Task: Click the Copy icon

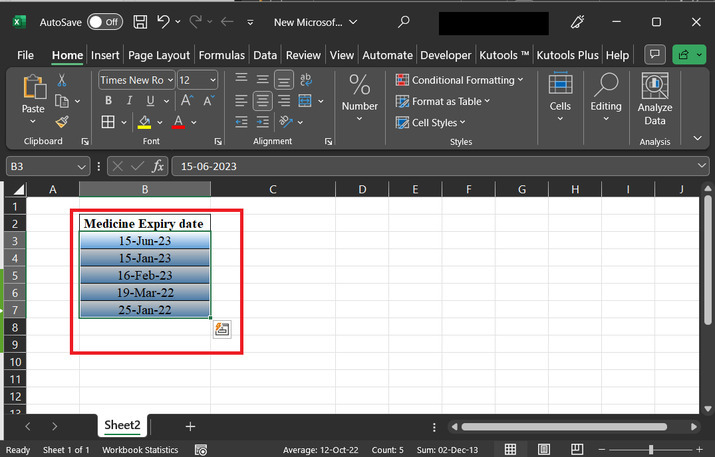Action: pyautogui.click(x=62, y=101)
